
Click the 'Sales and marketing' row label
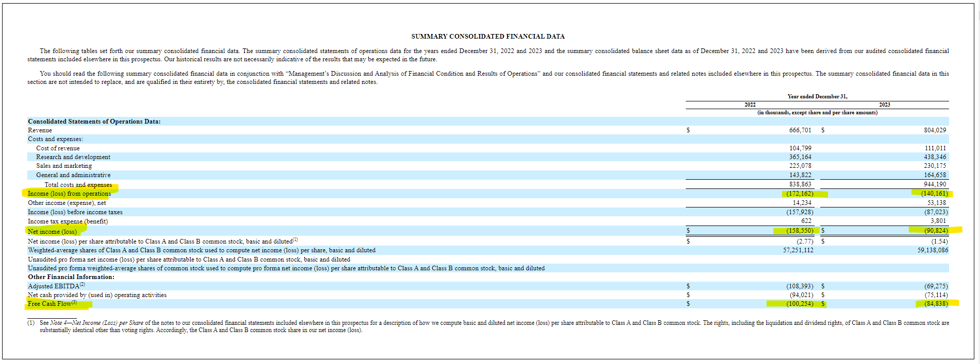click(x=64, y=166)
